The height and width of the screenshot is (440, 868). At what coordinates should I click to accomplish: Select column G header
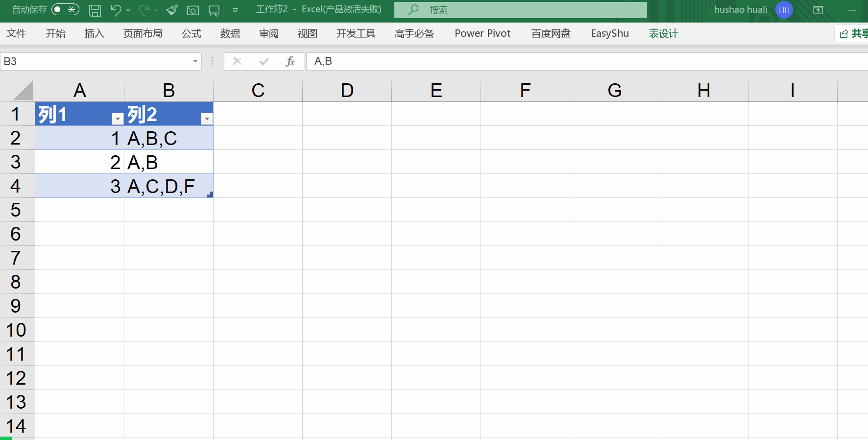pyautogui.click(x=615, y=90)
